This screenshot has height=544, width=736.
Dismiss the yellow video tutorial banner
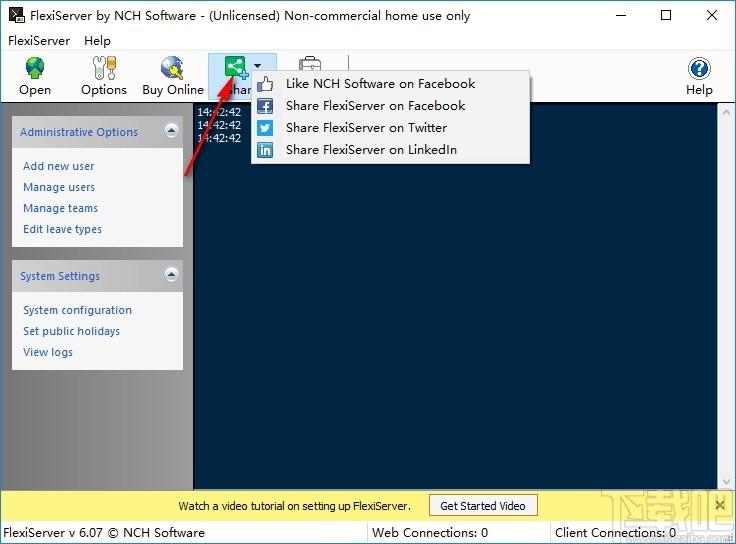(x=720, y=505)
